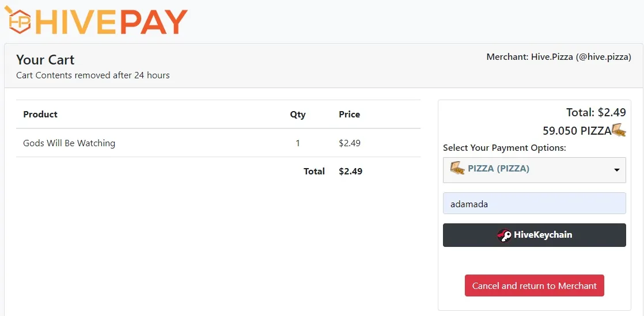Viewport: 644px width, 316px height.
Task: Click the Product column header
Action: point(40,115)
